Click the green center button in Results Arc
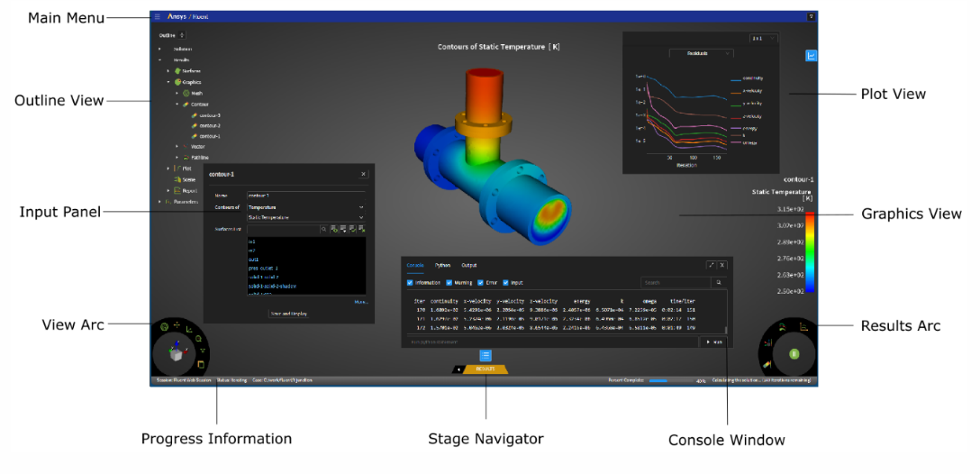Screen dimensions: 980x474 pyautogui.click(x=794, y=354)
